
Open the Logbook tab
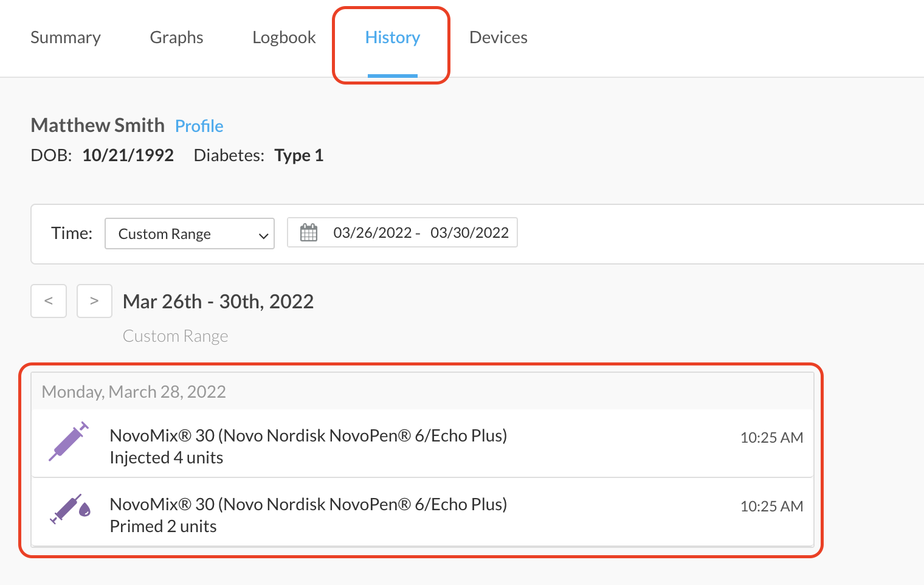(x=284, y=38)
